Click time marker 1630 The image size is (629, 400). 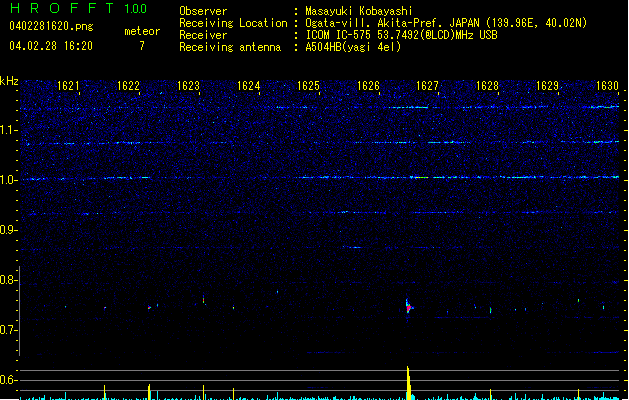tap(607, 86)
